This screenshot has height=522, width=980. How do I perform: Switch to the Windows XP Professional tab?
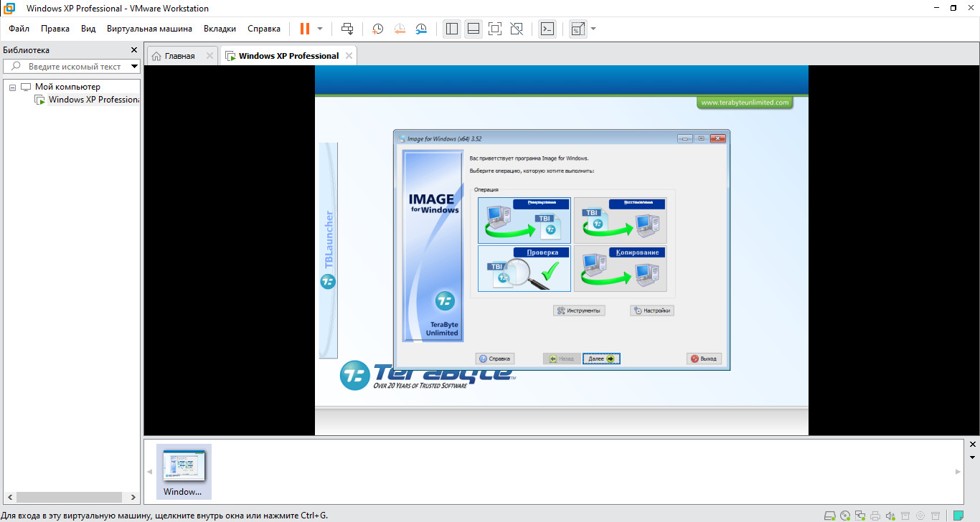288,56
